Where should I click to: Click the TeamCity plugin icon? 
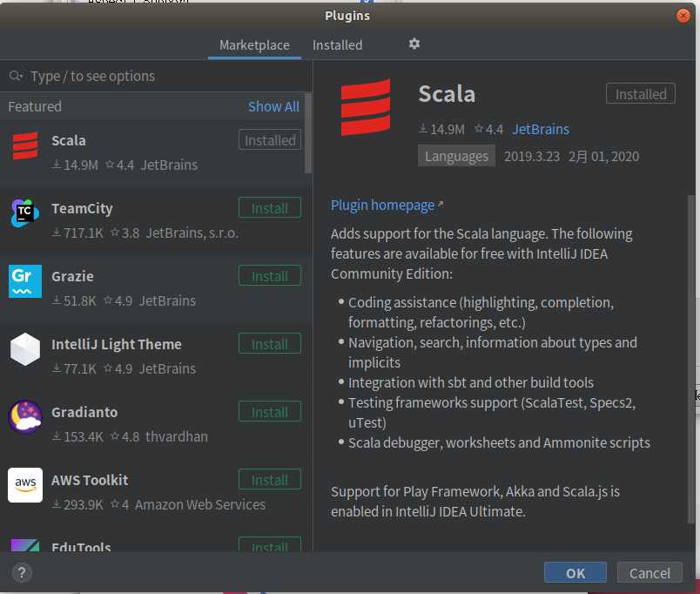click(25, 213)
